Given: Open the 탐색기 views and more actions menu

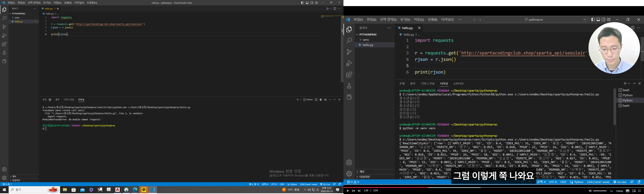Looking at the screenshot, I should pos(35,9).
